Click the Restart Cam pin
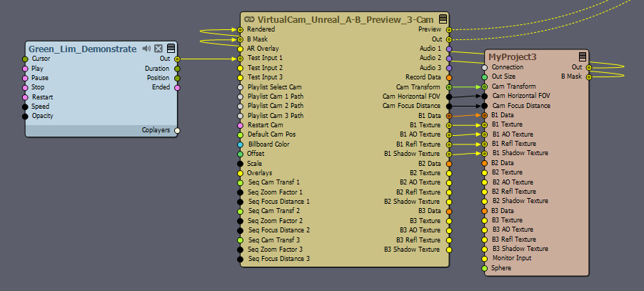 [241, 125]
